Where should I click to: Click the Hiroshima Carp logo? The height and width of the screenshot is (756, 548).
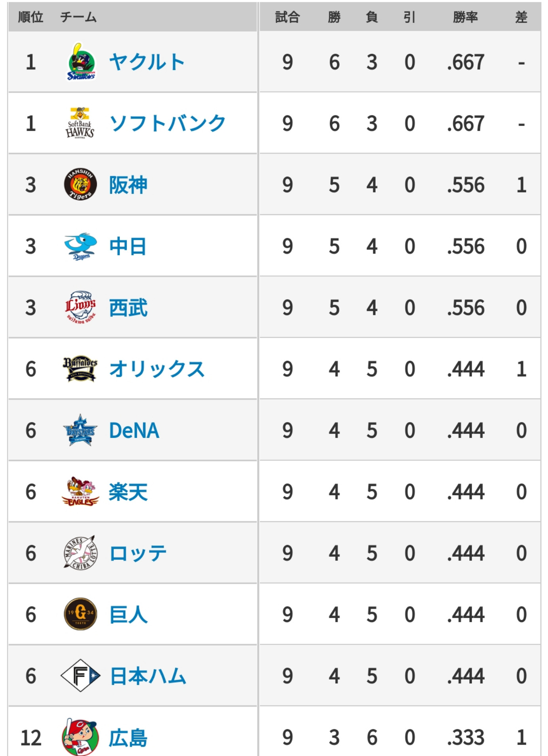(80, 737)
